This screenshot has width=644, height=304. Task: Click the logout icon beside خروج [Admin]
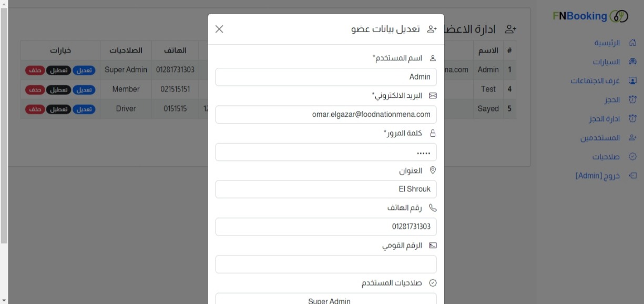coord(633,176)
